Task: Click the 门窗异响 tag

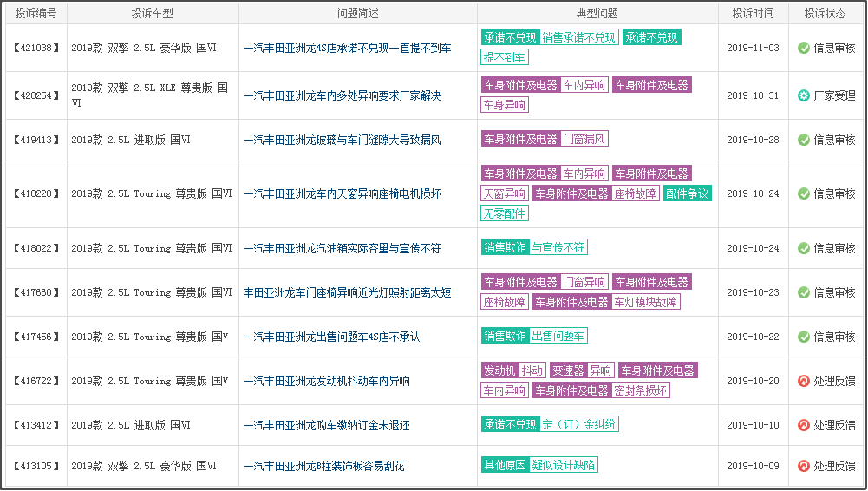Action: coord(584,282)
